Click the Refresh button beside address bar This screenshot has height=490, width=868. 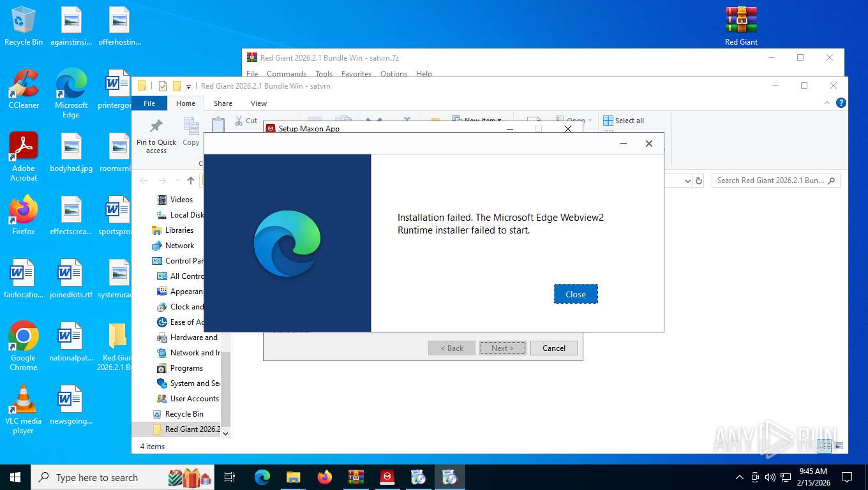point(699,181)
